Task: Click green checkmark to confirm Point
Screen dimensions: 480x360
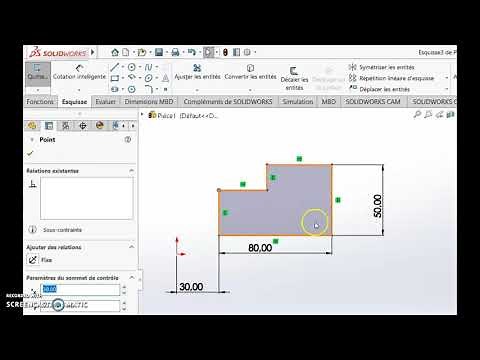Action: coord(30,153)
